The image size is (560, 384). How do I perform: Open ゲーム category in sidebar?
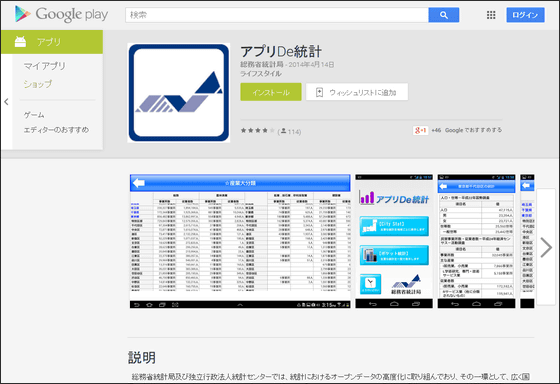[x=34, y=115]
